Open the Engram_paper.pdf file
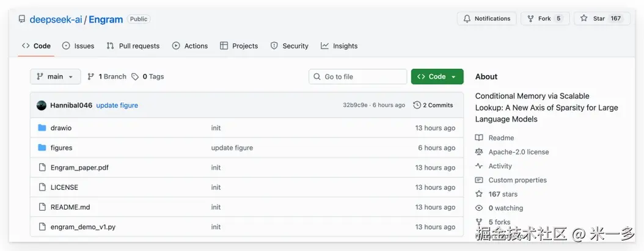The width and height of the screenshot is (644, 251). coord(79,167)
